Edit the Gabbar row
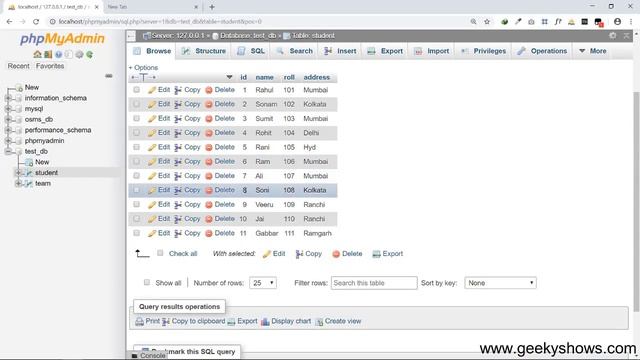This screenshot has height=360, width=640. [159, 233]
